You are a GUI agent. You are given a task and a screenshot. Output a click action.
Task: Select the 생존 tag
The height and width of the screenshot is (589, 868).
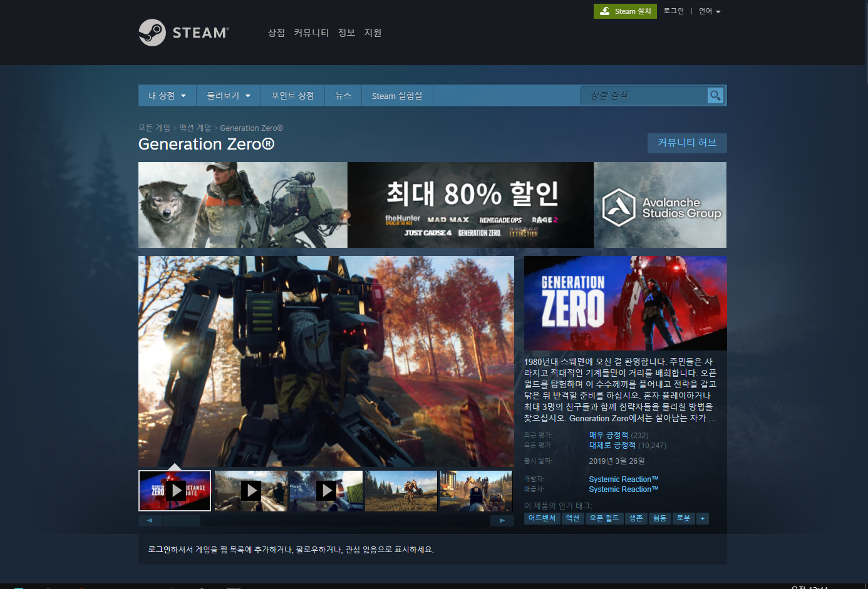tap(636, 518)
